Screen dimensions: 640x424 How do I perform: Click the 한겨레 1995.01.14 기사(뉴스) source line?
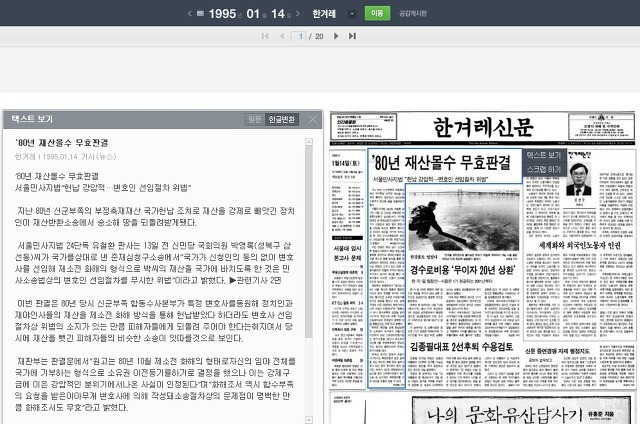pos(66,157)
